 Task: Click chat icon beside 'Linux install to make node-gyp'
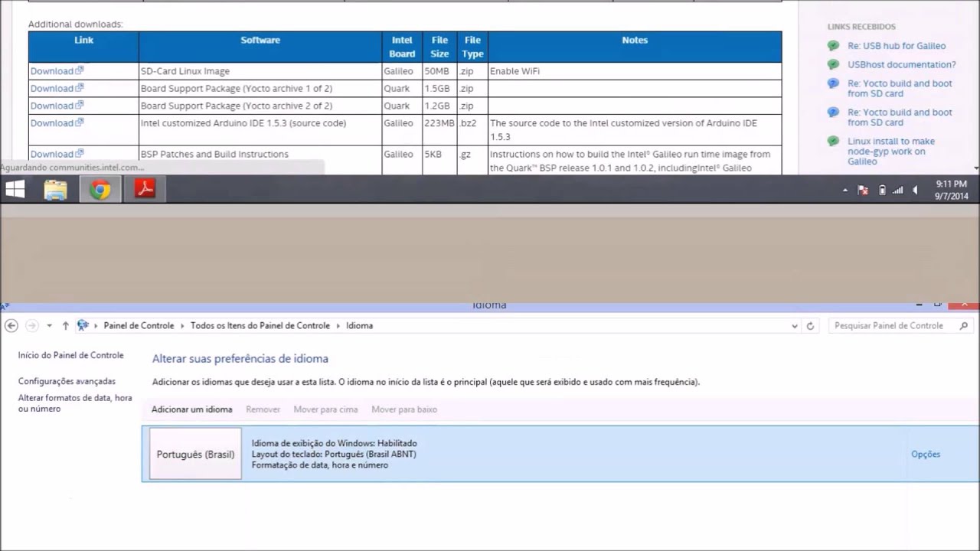833,142
